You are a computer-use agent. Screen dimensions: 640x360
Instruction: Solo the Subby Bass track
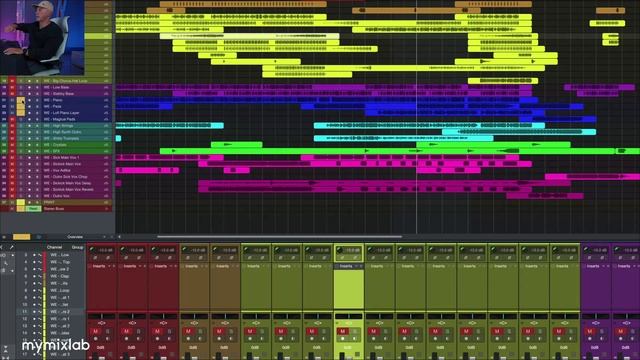(21, 93)
